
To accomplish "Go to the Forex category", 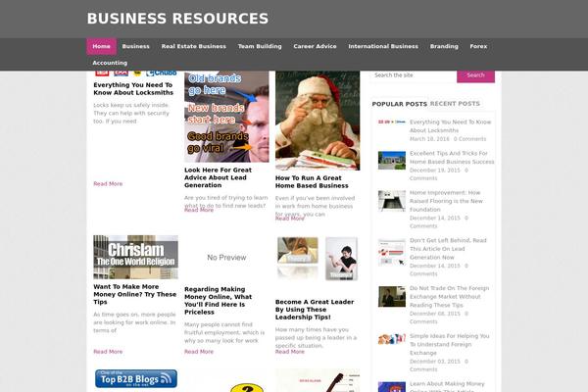I will click(478, 46).
